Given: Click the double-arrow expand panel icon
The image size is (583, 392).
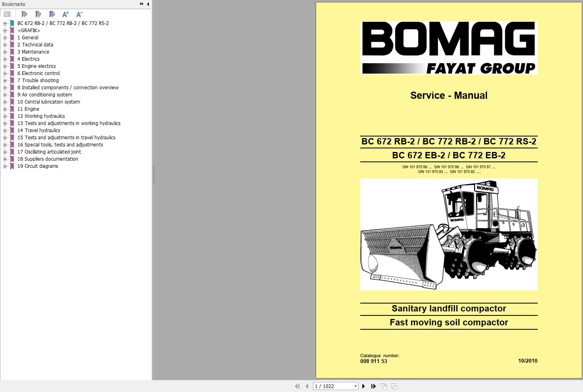Looking at the screenshot, I should tap(141, 4).
